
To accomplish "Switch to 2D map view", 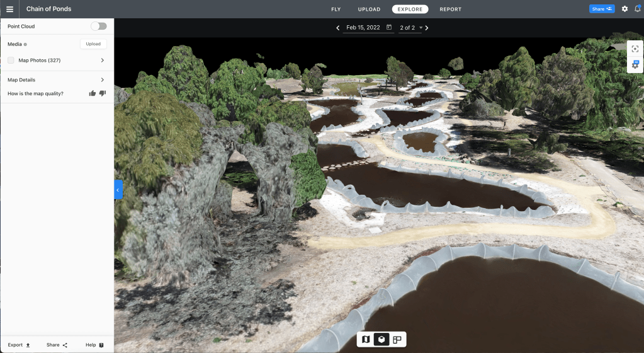I will [366, 340].
